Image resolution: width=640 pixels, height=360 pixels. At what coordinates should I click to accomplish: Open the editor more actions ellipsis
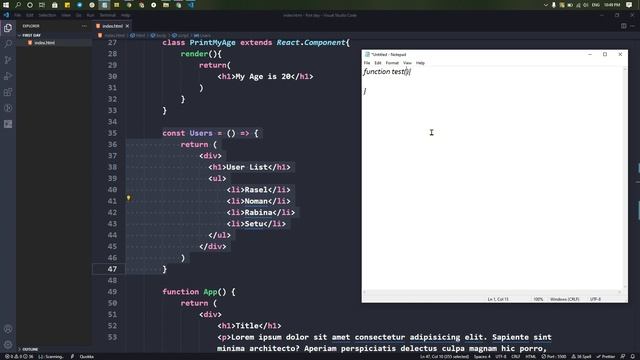632,26
